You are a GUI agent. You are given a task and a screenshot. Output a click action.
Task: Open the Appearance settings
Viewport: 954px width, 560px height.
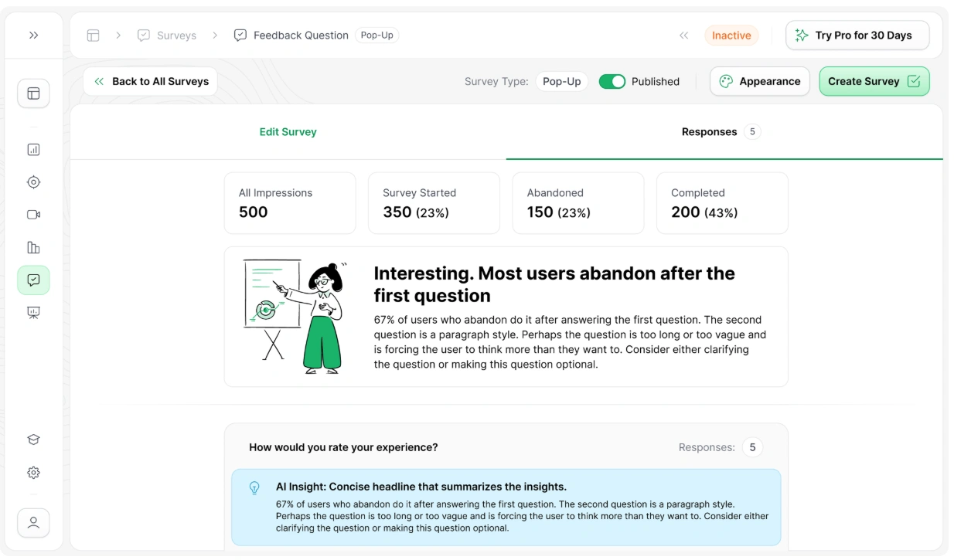coord(760,81)
